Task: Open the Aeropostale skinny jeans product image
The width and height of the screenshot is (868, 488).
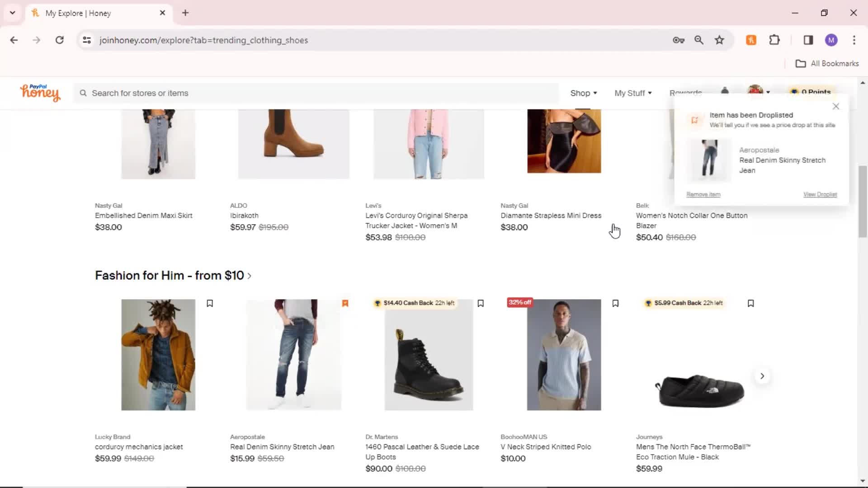Action: (x=294, y=355)
